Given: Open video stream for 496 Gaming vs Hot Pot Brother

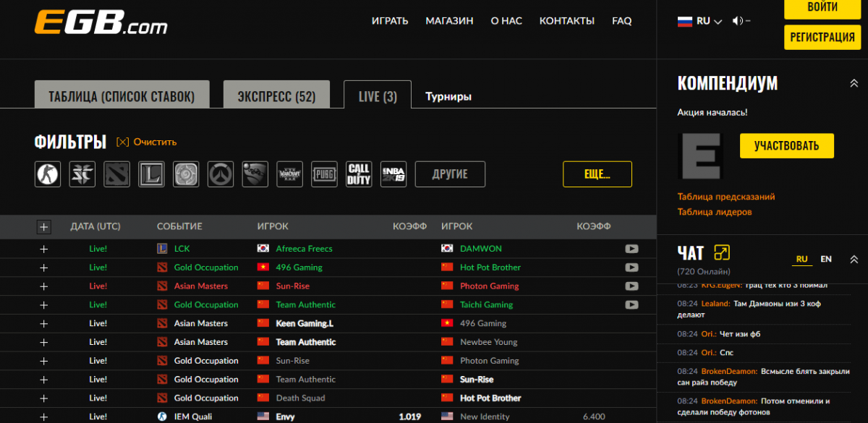Looking at the screenshot, I should coord(631,268).
